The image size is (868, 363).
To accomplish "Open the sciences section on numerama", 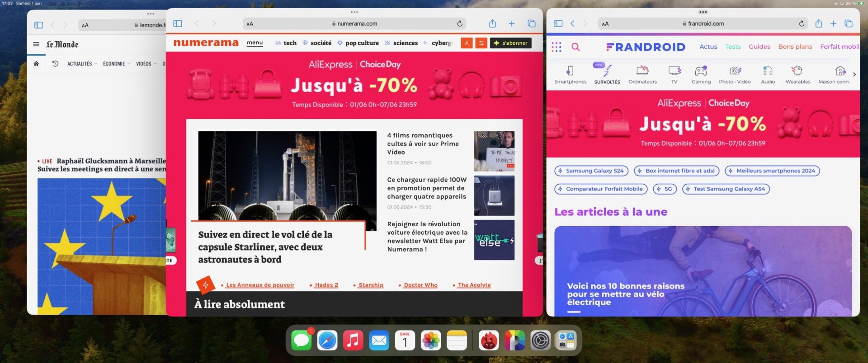I will (x=401, y=43).
